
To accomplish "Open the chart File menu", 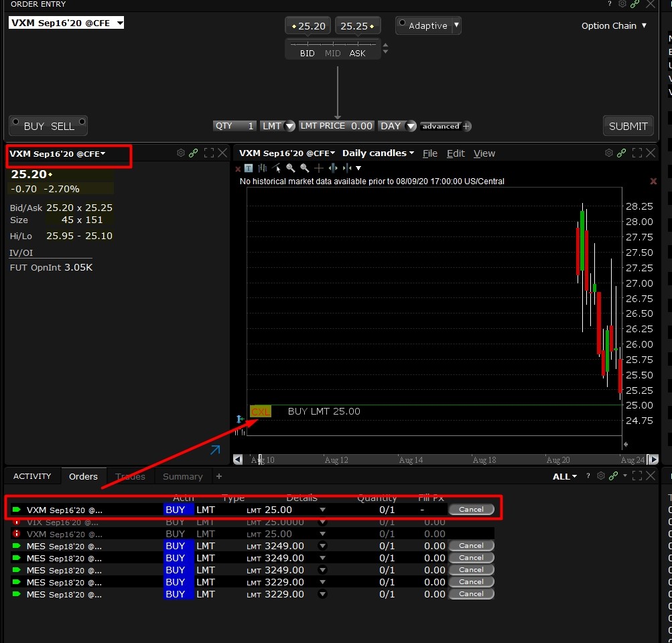I will pos(430,153).
